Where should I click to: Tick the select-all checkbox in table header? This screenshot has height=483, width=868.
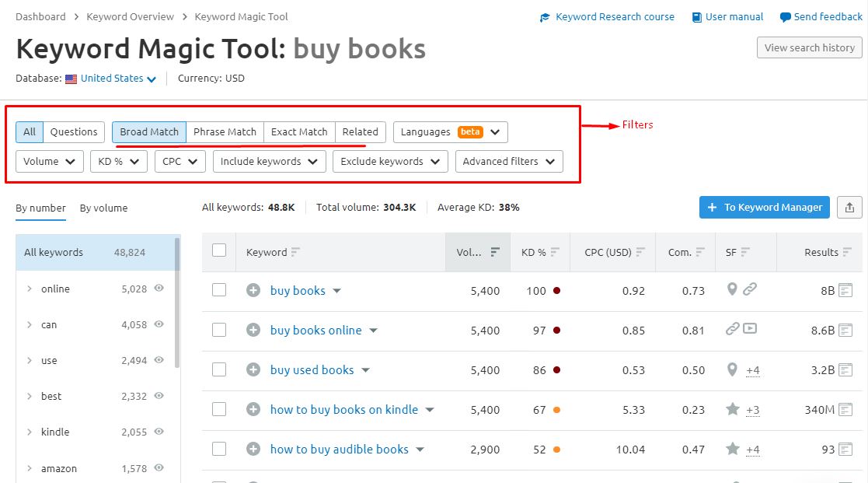tap(219, 250)
